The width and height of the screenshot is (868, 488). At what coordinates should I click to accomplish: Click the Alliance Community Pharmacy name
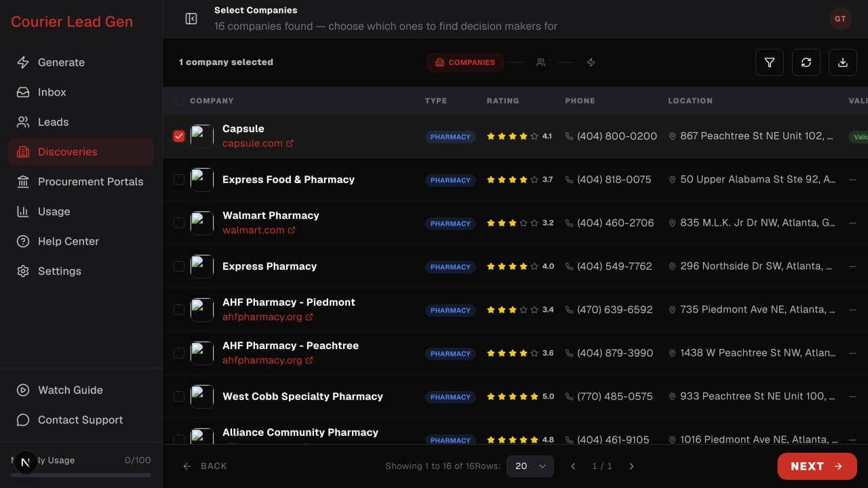300,432
